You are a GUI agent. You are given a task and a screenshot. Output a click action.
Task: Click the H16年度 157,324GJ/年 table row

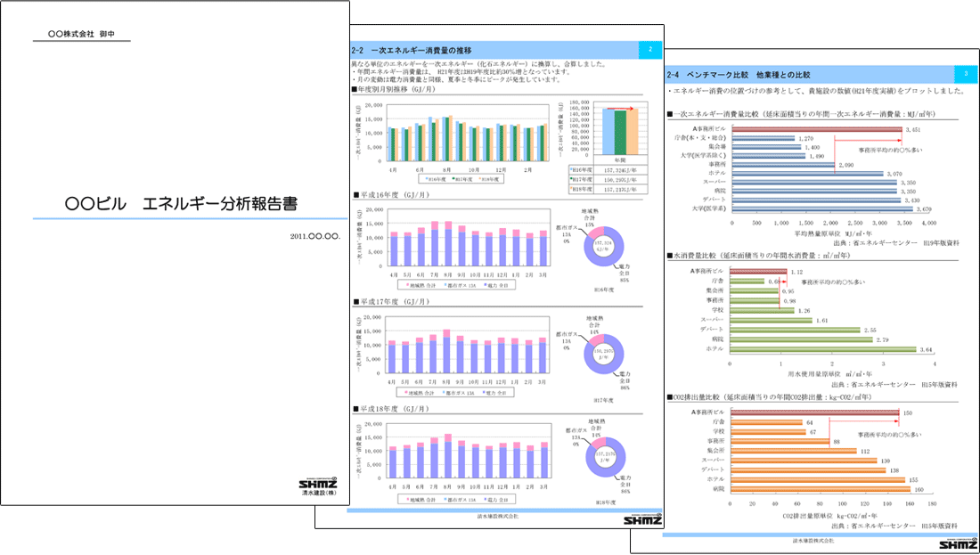[x=607, y=167]
